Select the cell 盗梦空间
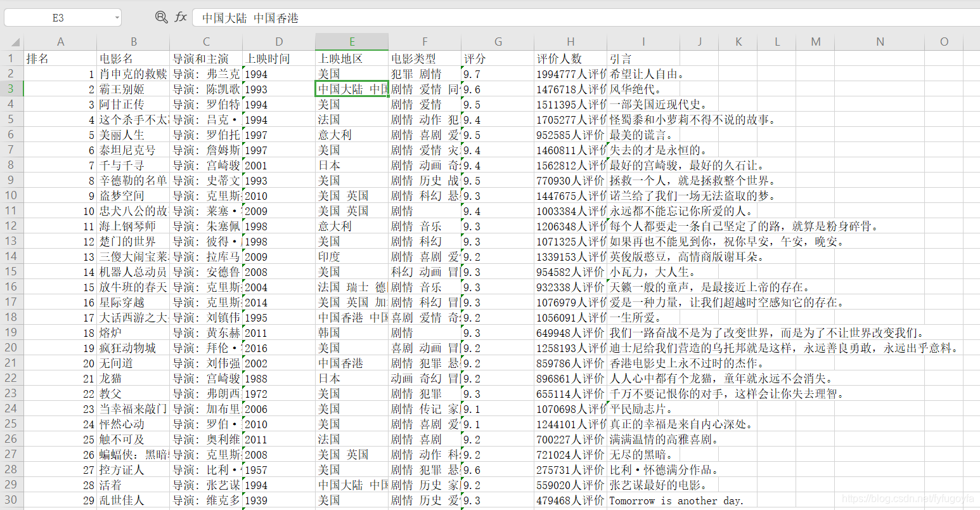The height and width of the screenshot is (510, 980). (133, 195)
